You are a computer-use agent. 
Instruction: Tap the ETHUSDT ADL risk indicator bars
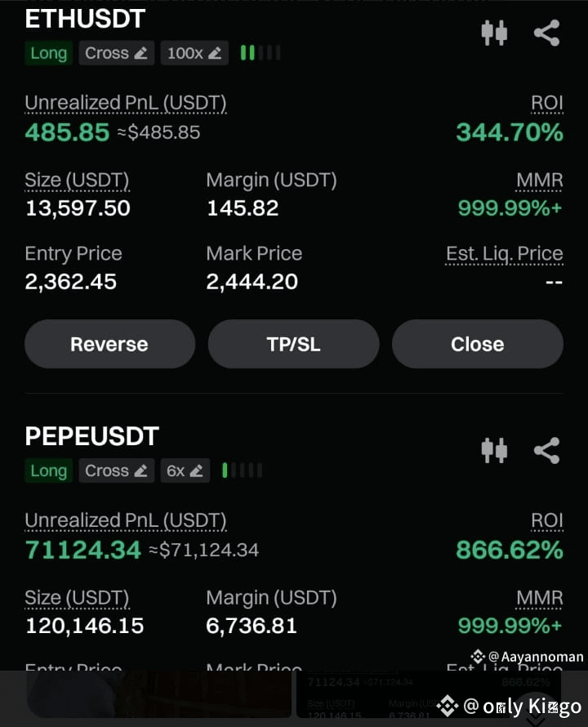pyautogui.click(x=261, y=53)
